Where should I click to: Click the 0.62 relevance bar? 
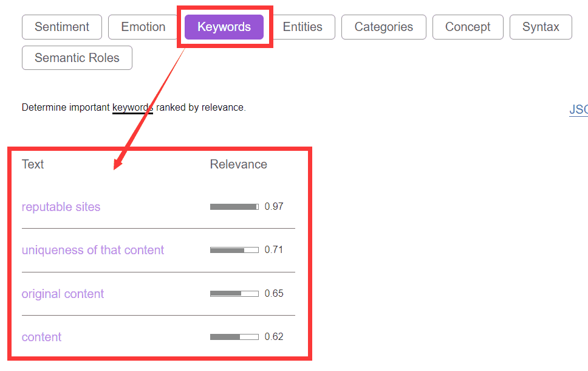[x=234, y=337]
